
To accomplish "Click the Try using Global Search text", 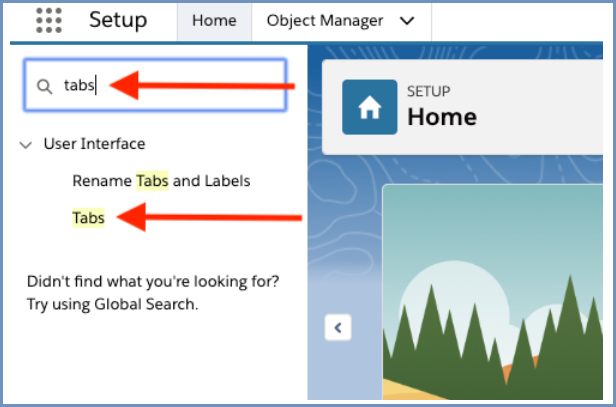I will 112,304.
